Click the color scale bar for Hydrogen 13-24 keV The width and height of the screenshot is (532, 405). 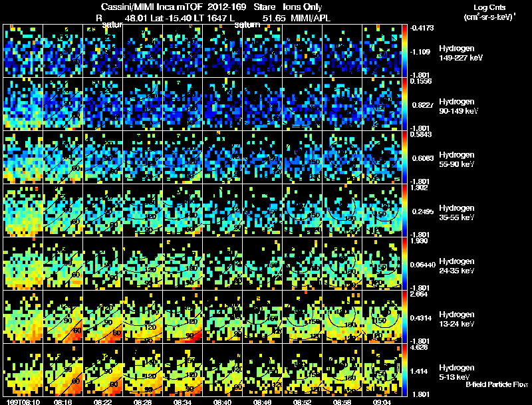pos(404,317)
